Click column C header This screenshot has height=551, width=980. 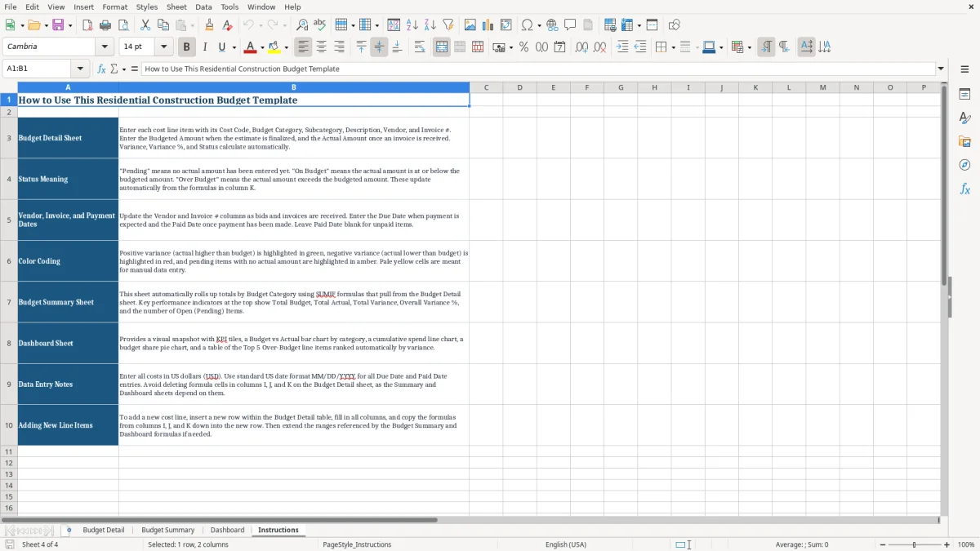click(486, 87)
